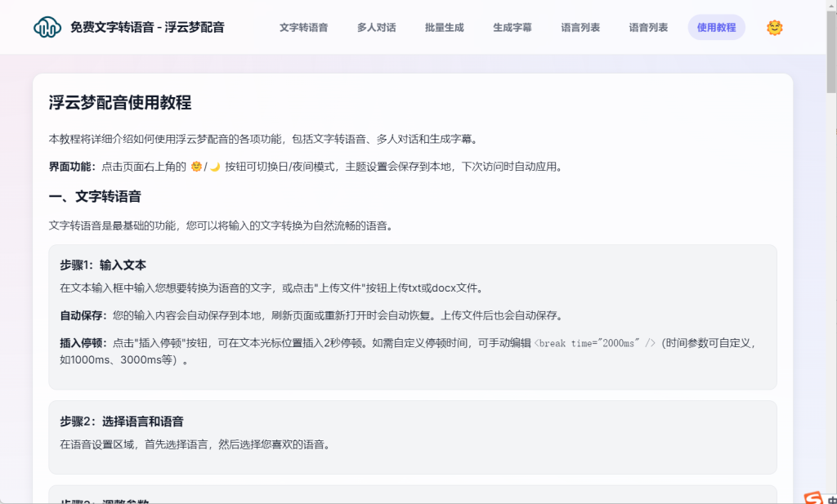Click the 步骤2：选择语言和语音 heading
This screenshot has height=504, width=837.
pos(122,421)
